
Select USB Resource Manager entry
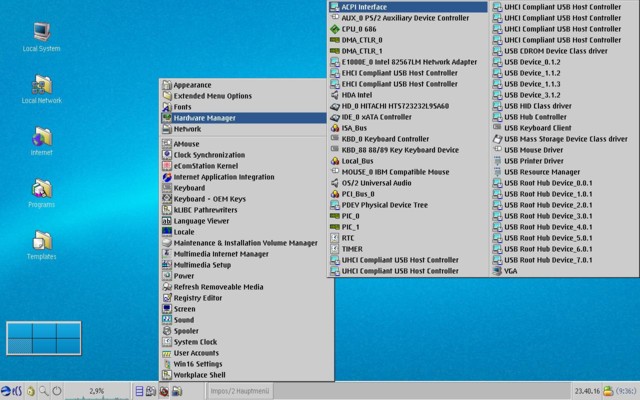pos(564,172)
